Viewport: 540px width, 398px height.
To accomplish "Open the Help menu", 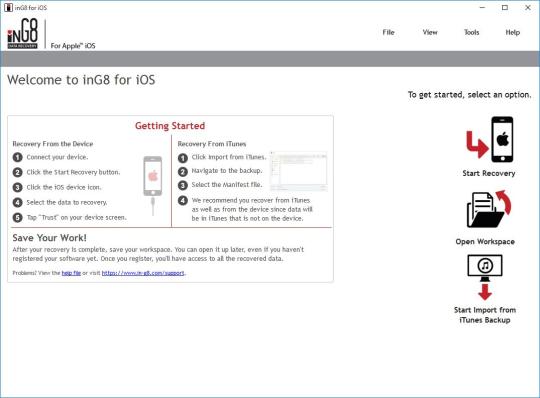I will pos(512,32).
